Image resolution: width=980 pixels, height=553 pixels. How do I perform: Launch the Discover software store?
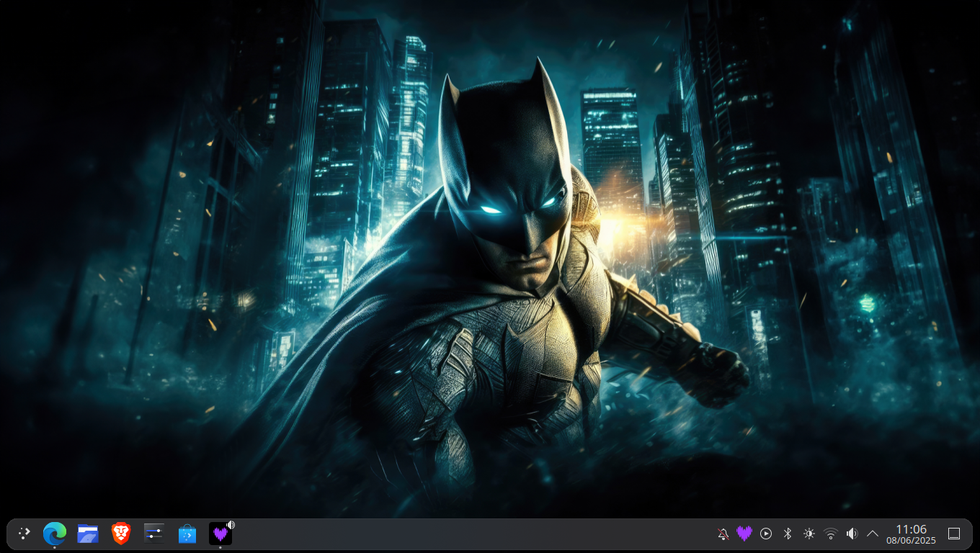click(187, 534)
